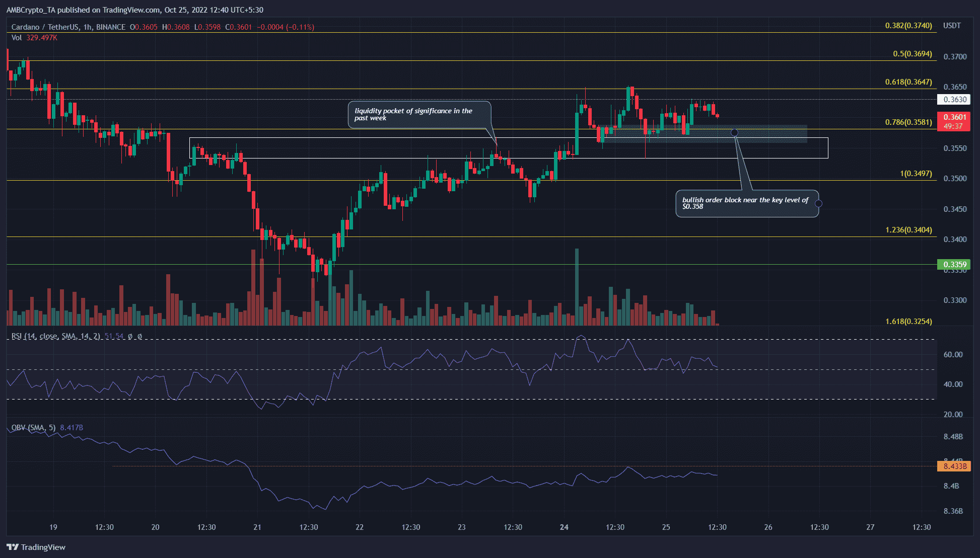The image size is (980, 558).
Task: Click the AMBCrypto_TA published header text
Action: tap(134, 10)
